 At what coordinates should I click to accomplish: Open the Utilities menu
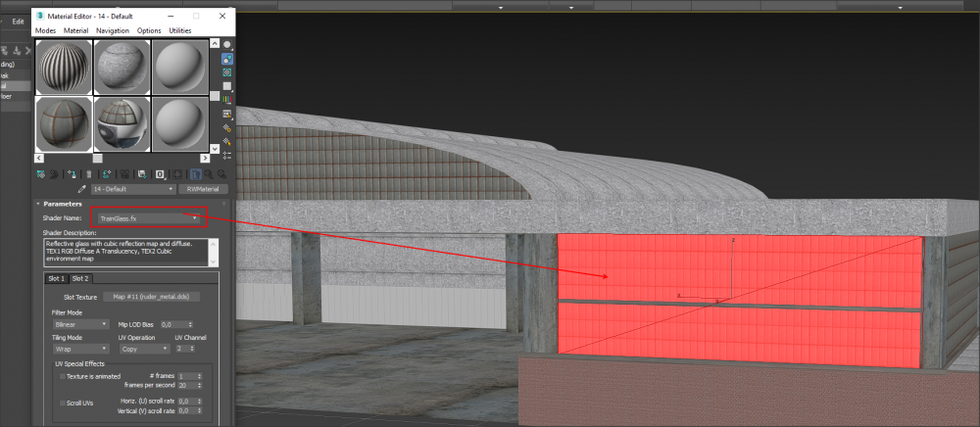[180, 30]
